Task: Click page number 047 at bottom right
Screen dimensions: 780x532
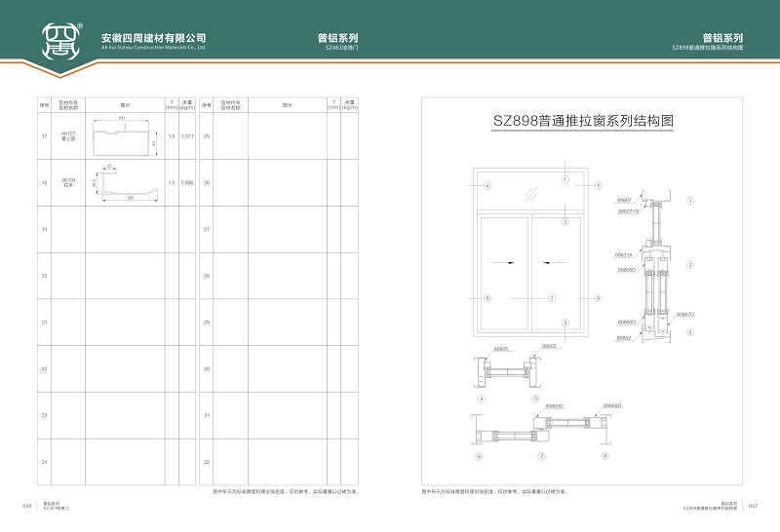Action: 753,506
